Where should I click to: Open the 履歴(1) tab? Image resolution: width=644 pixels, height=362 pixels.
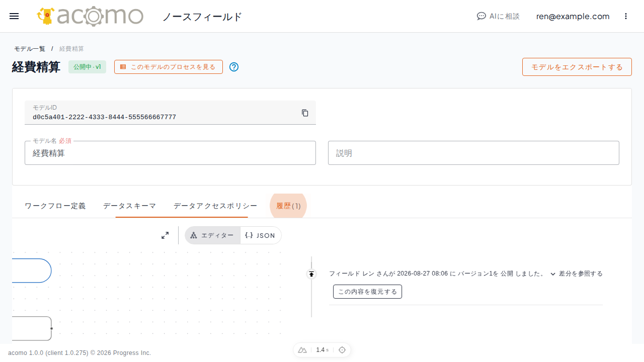[x=288, y=206]
